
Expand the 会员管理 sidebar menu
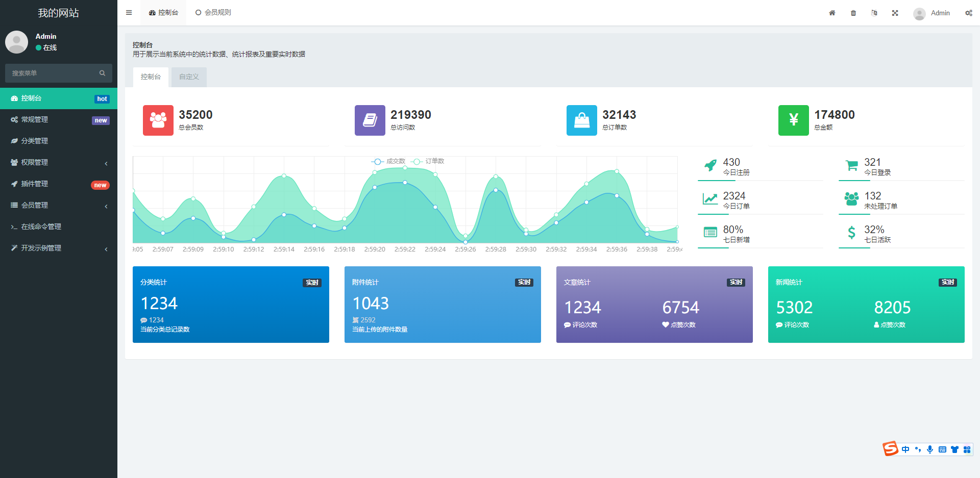(59, 205)
